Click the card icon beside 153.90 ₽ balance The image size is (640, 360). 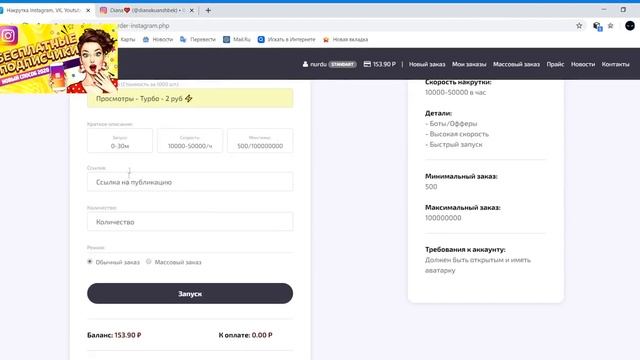[x=367, y=64]
